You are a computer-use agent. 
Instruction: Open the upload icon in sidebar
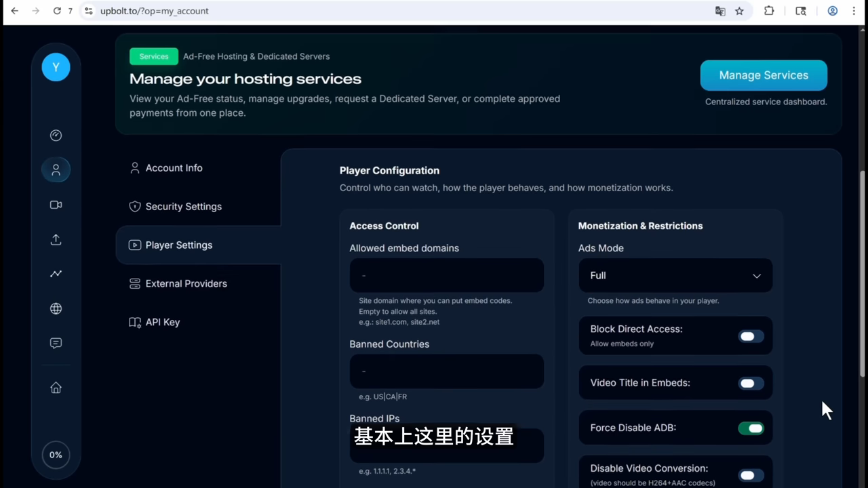(56, 239)
